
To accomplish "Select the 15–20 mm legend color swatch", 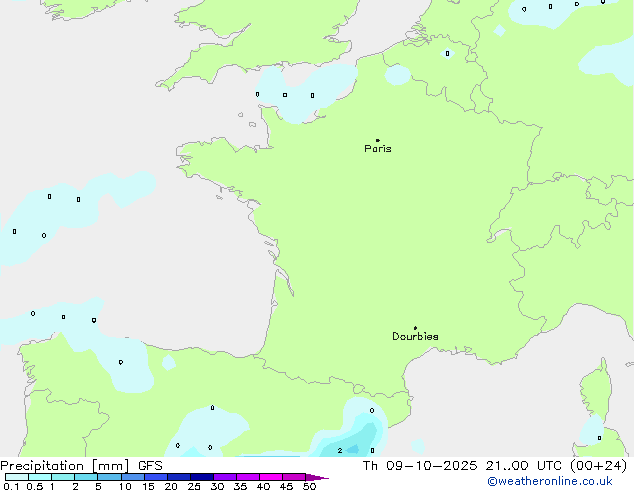I will tap(156, 477).
